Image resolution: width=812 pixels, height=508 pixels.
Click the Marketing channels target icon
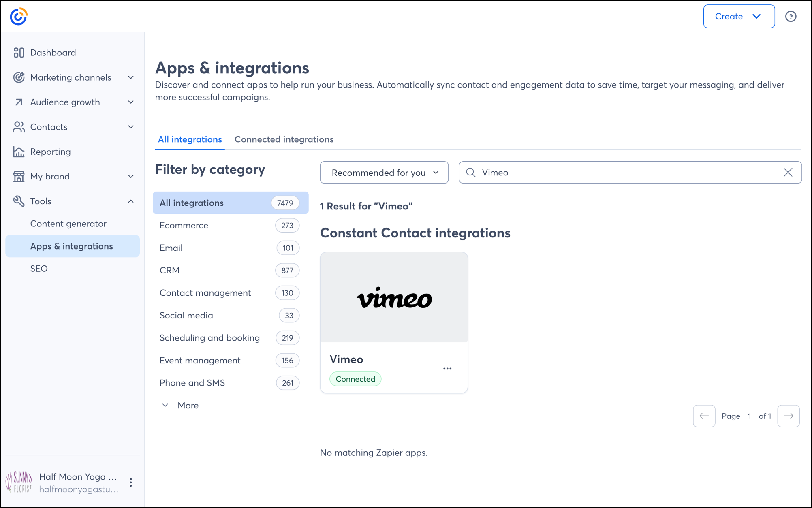click(19, 77)
